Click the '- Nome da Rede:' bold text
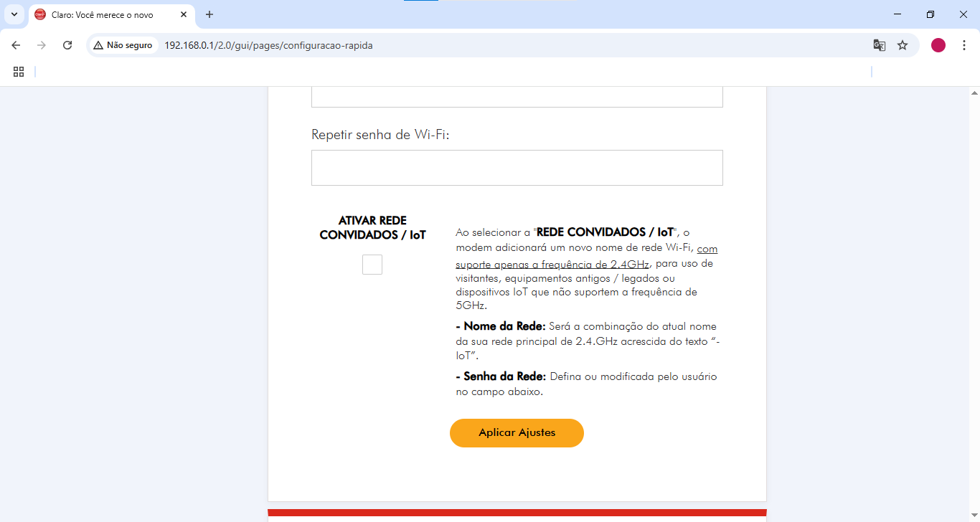The width and height of the screenshot is (980, 522). (501, 326)
